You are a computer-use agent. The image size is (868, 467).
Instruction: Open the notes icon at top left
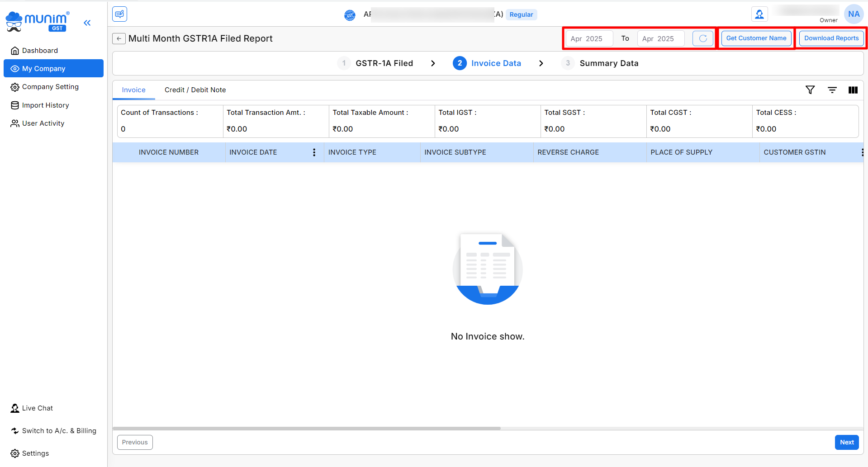pos(120,14)
